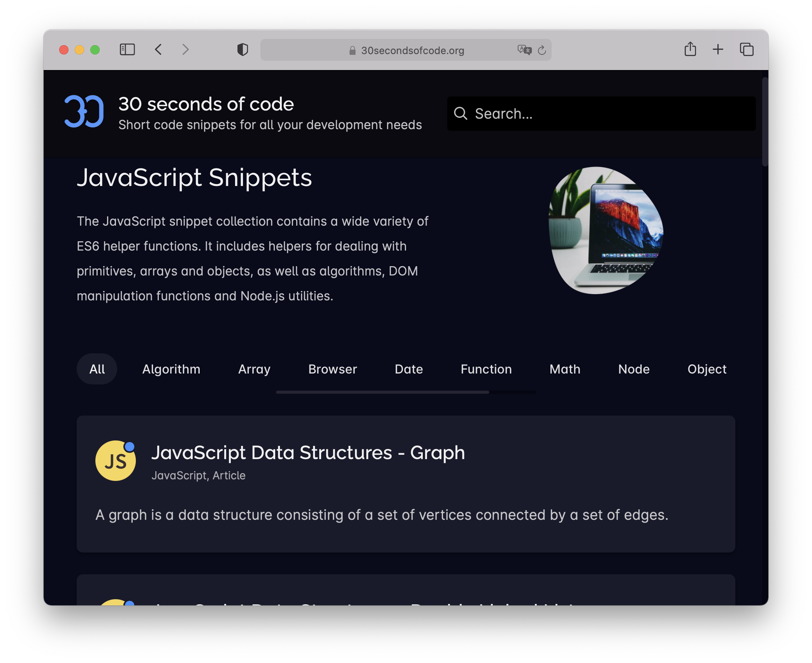Click the share icon in the toolbar
This screenshot has width=812, height=663.
click(691, 49)
